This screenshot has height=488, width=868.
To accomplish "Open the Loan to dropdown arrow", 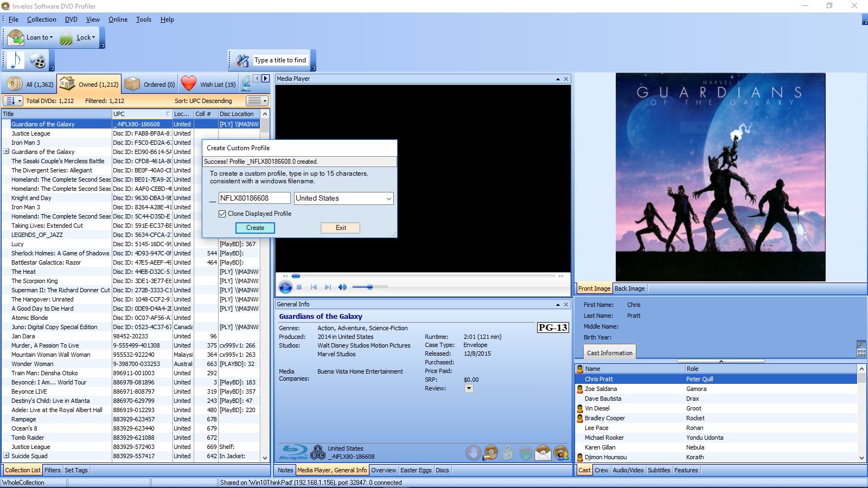I will pos(52,37).
